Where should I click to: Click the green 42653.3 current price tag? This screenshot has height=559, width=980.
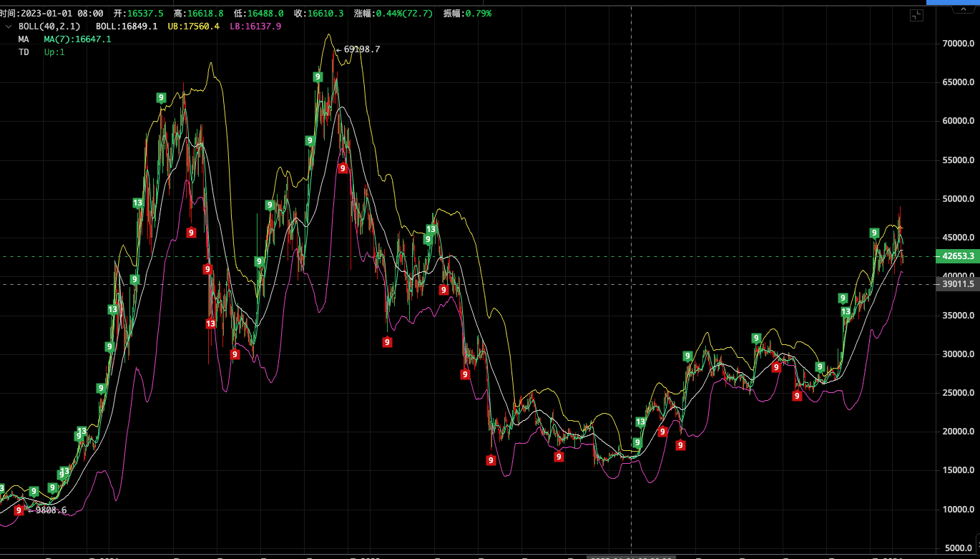click(958, 256)
